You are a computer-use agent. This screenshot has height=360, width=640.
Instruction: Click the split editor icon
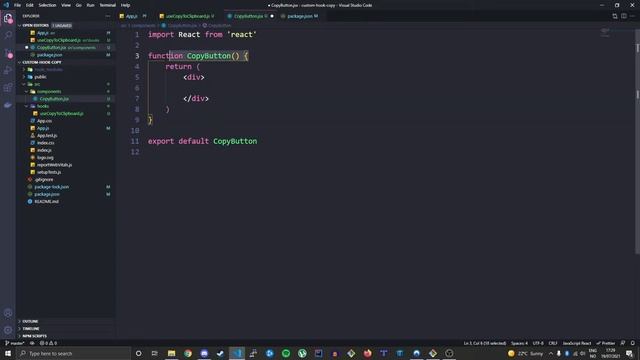[x=624, y=16]
